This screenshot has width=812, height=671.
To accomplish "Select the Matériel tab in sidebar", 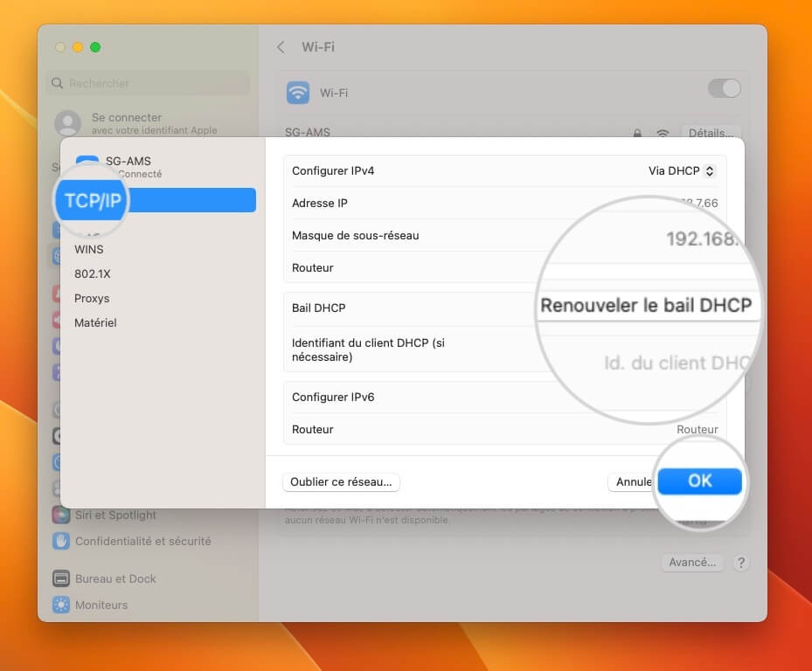I will pos(95,322).
